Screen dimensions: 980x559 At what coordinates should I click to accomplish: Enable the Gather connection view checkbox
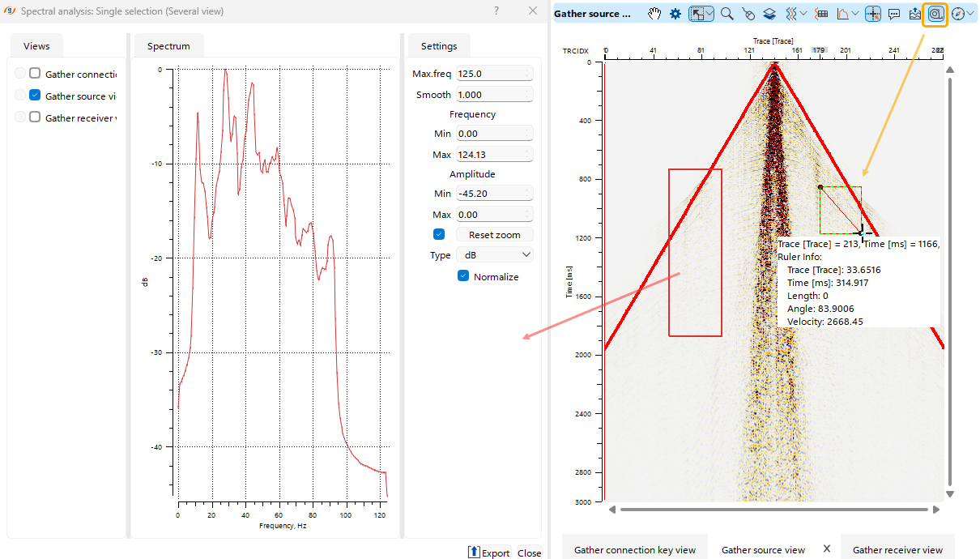pos(35,74)
